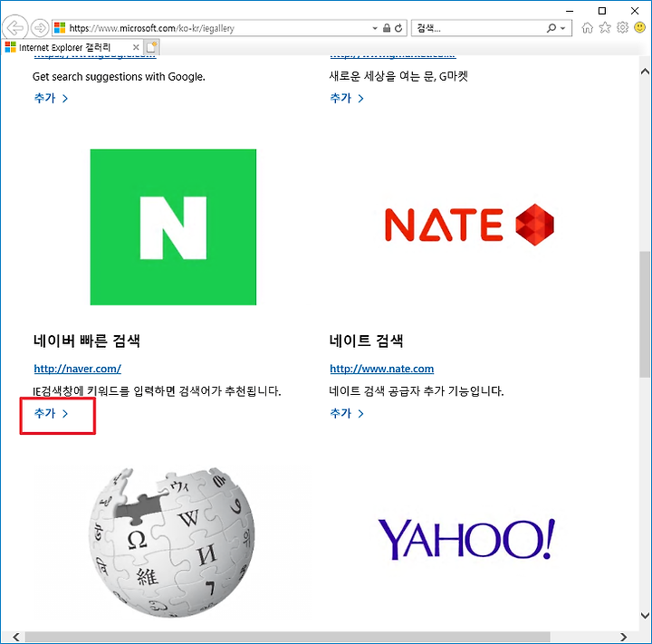This screenshot has height=644, width=652.
Task: Open the Tools gear icon
Action: (622, 28)
